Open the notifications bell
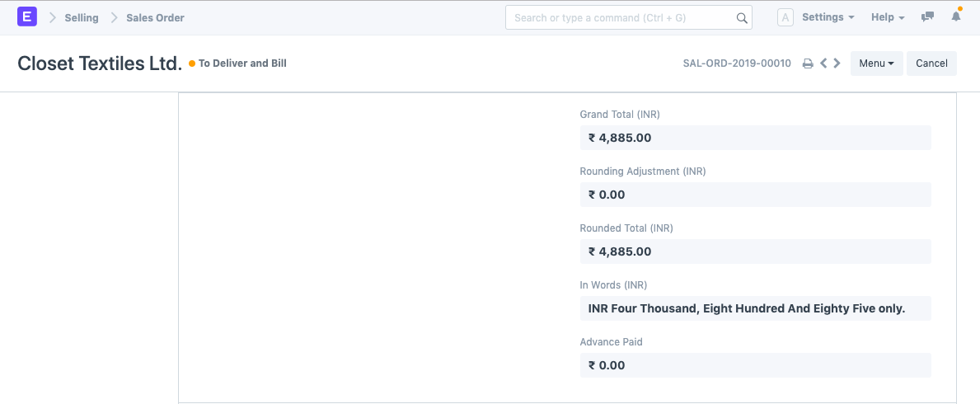 tap(956, 17)
